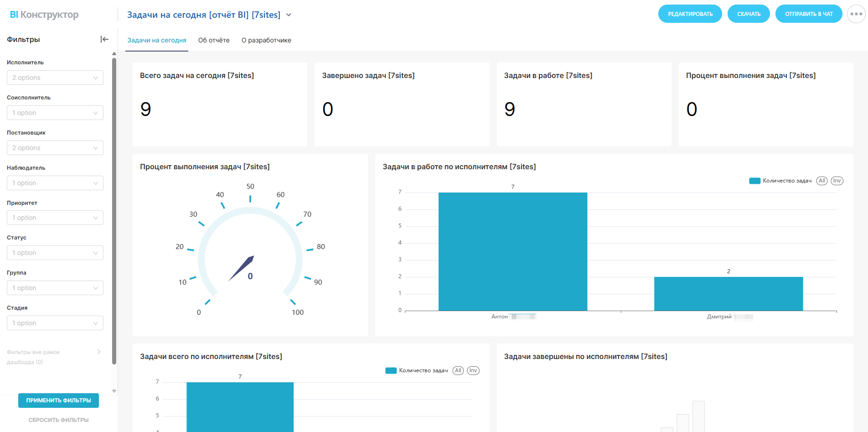Toggle Inv legend in Задачи всего chart
Viewport: 868px width, 432px height.
[x=473, y=370]
